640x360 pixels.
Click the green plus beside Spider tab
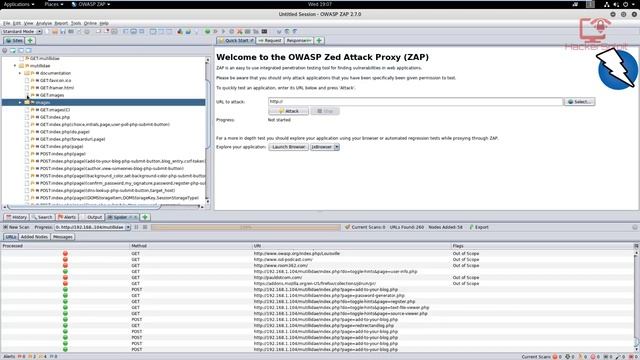tap(145, 217)
